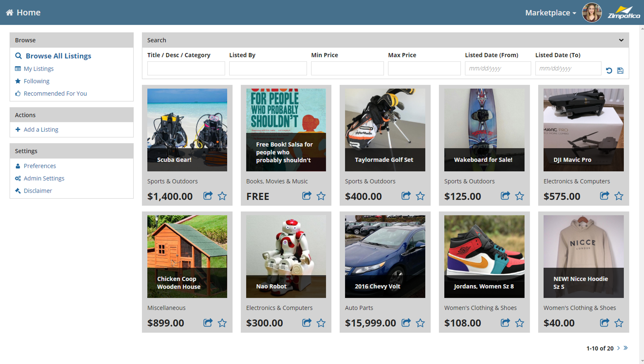Viewport: 644px width, 364px height.
Task: Go to Home
Action: pyautogui.click(x=23, y=13)
